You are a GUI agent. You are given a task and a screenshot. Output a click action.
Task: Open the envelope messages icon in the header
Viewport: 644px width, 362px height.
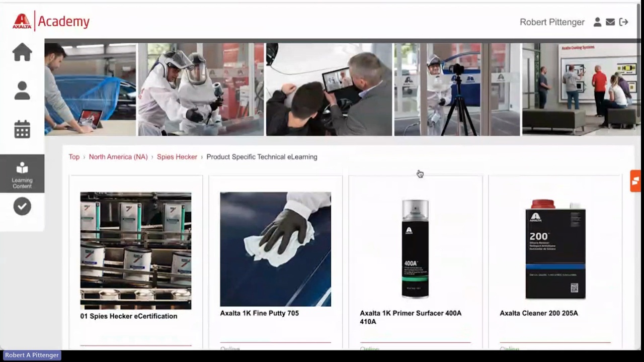coord(610,22)
